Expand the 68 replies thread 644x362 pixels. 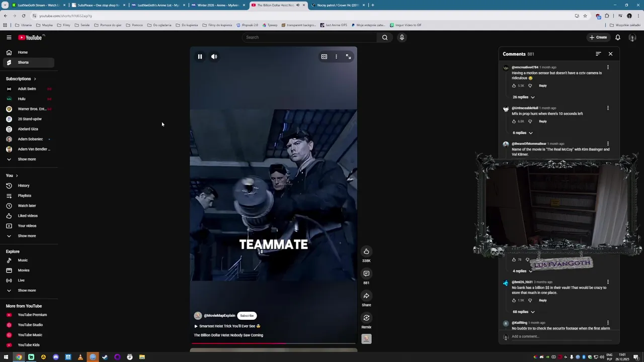coord(523,312)
